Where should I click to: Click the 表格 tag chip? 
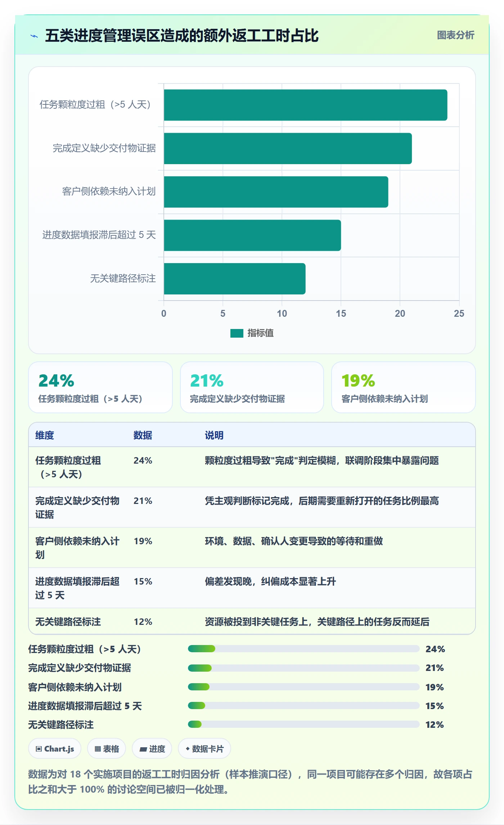(x=107, y=749)
